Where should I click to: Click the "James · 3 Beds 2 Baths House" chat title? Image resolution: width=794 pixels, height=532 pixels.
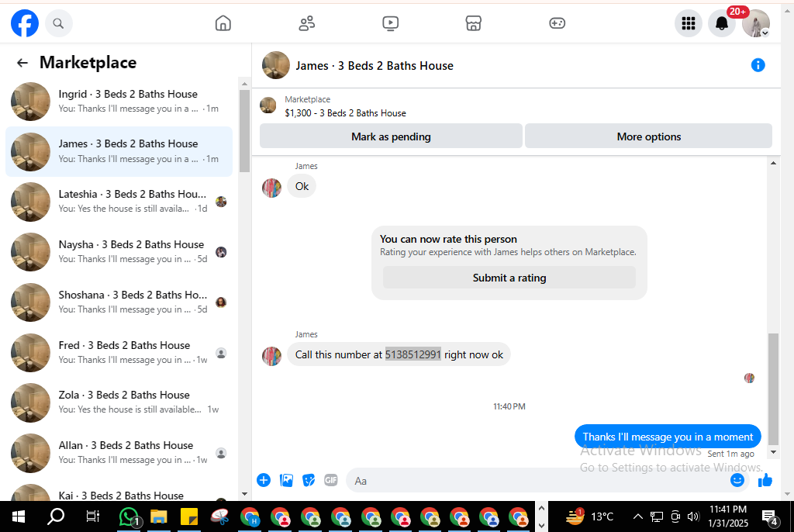click(x=375, y=66)
